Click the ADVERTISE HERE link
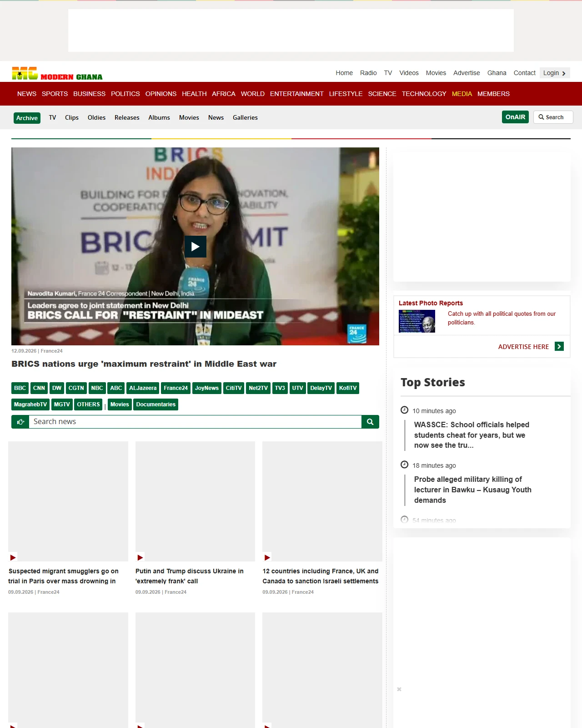 523,347
